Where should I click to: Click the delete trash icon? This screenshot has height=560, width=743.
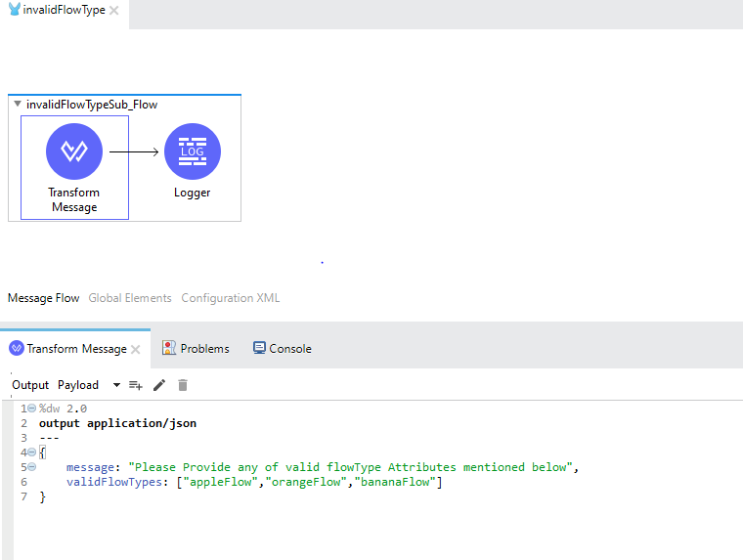tap(183, 385)
